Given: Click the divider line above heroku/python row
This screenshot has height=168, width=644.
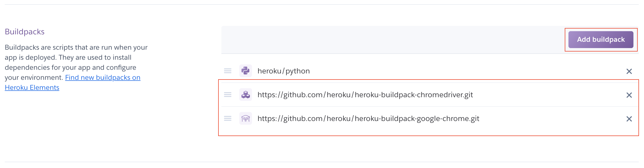Looking at the screenshot, I should pos(430,54).
